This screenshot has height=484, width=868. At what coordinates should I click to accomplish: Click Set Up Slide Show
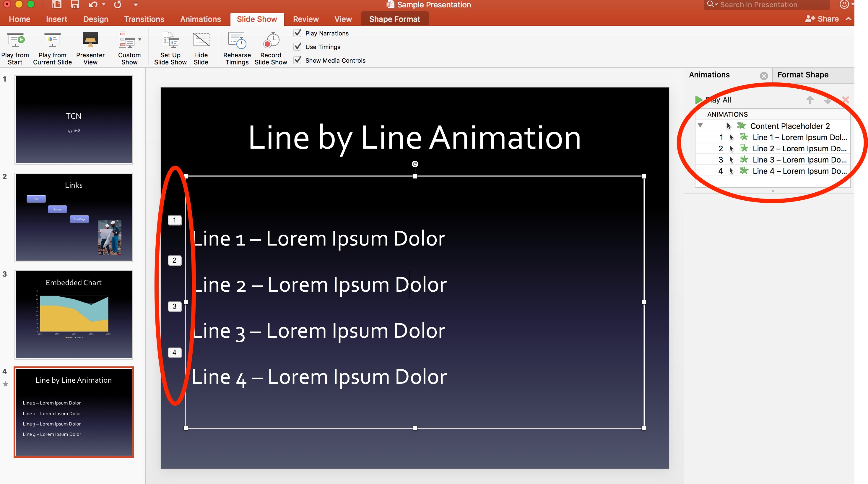point(170,47)
